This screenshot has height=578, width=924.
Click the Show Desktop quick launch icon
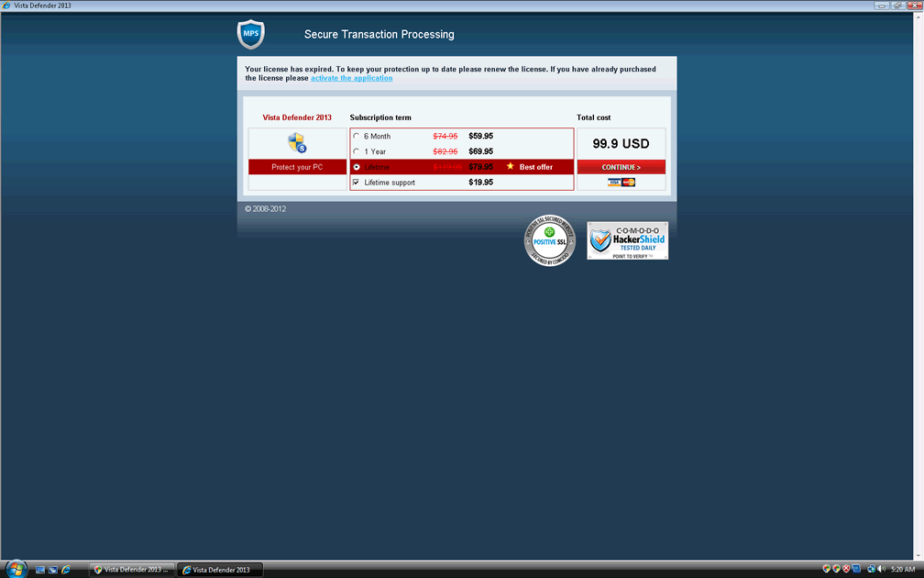(39, 570)
